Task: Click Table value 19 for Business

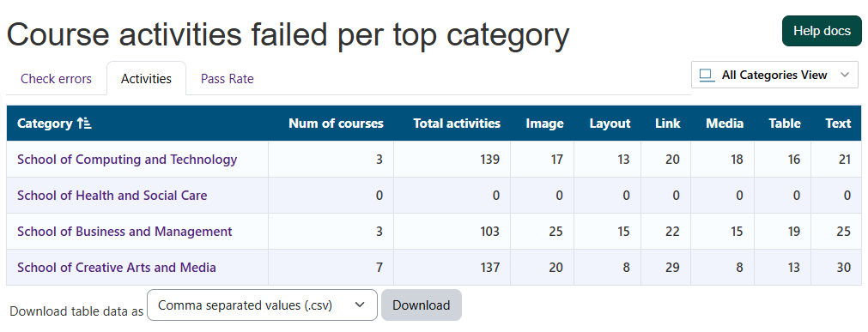Action: click(793, 232)
